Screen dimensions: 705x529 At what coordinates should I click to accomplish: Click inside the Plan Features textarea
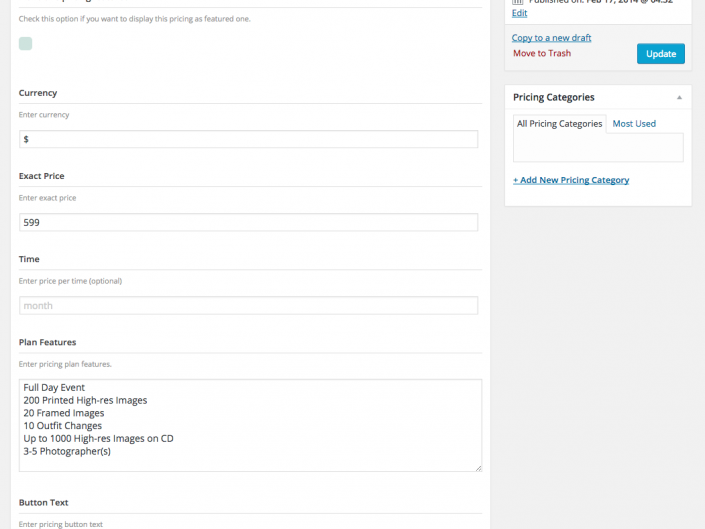(x=250, y=425)
